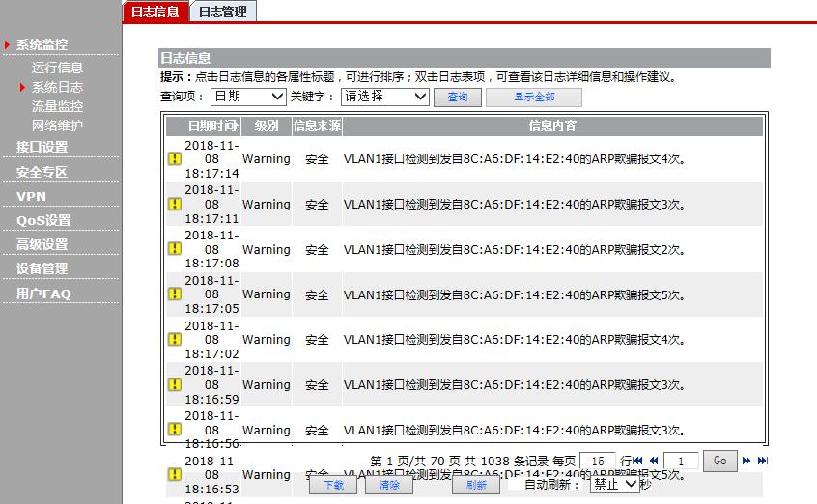Click Warning level of 18:16:56 row
This screenshot has width=817, height=504.
pos(267,430)
